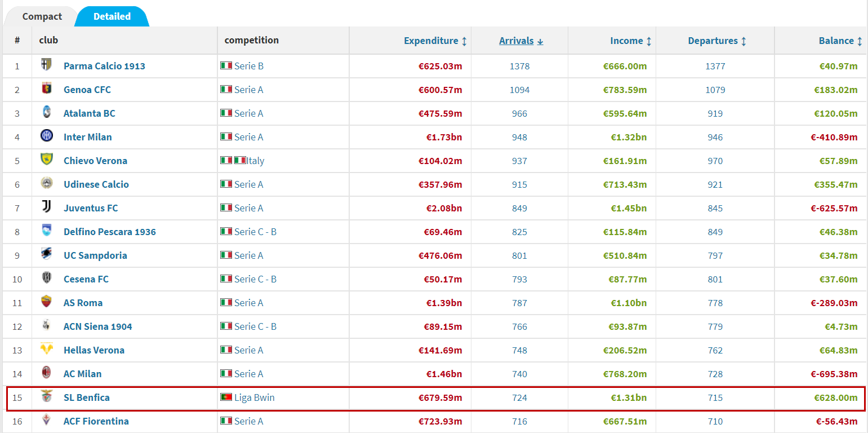Open Inter Milan club link
The image size is (868, 433).
coord(87,137)
